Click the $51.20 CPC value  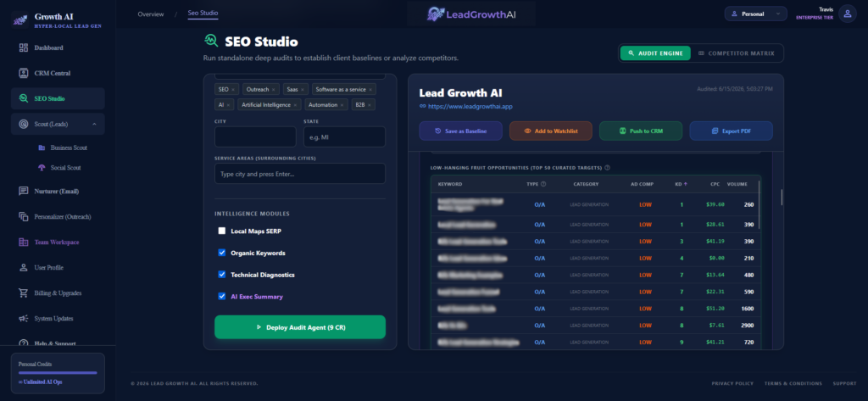(x=715, y=309)
